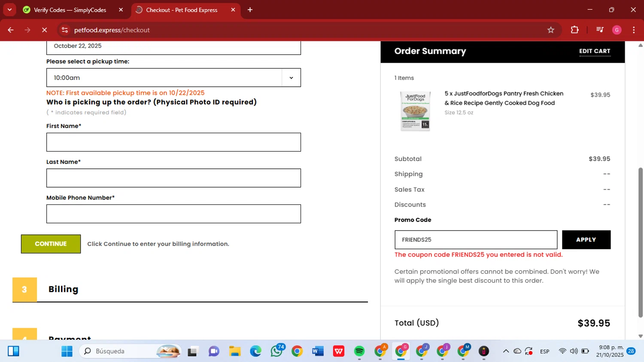
Task: Open Task View on the taskbar
Action: tap(193, 351)
